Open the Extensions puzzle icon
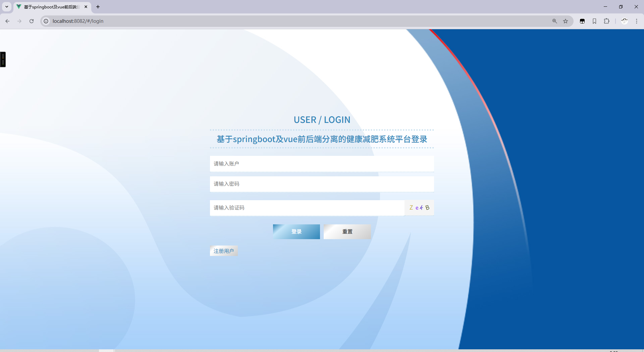The image size is (644, 352). [606, 21]
